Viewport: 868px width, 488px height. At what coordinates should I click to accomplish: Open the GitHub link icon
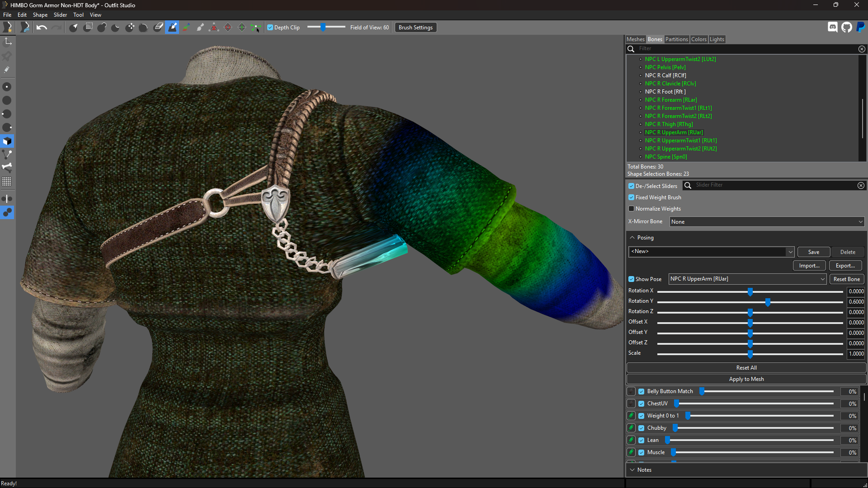847,28
